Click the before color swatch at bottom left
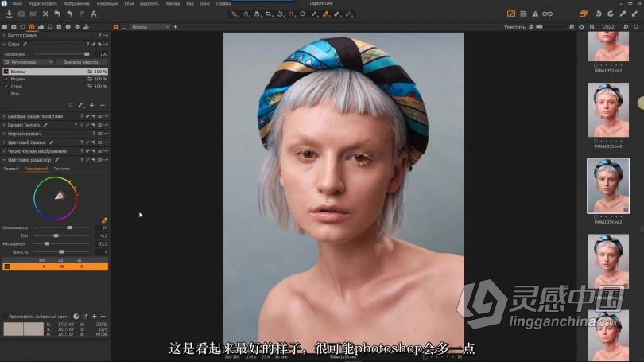This screenshot has width=644, height=362. click(x=14, y=329)
